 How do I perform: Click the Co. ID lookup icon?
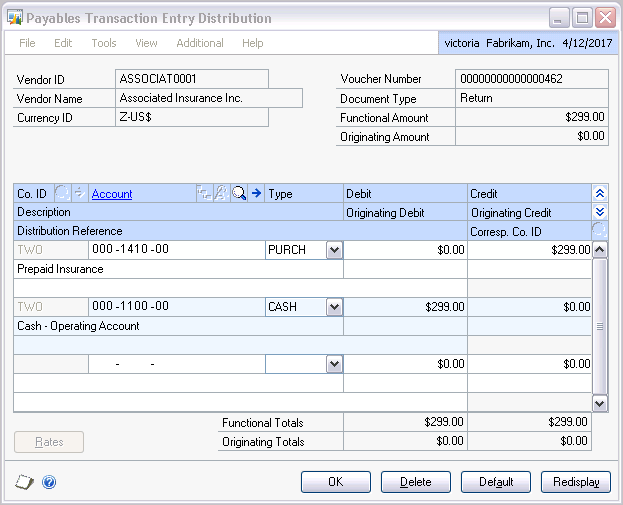(x=61, y=194)
